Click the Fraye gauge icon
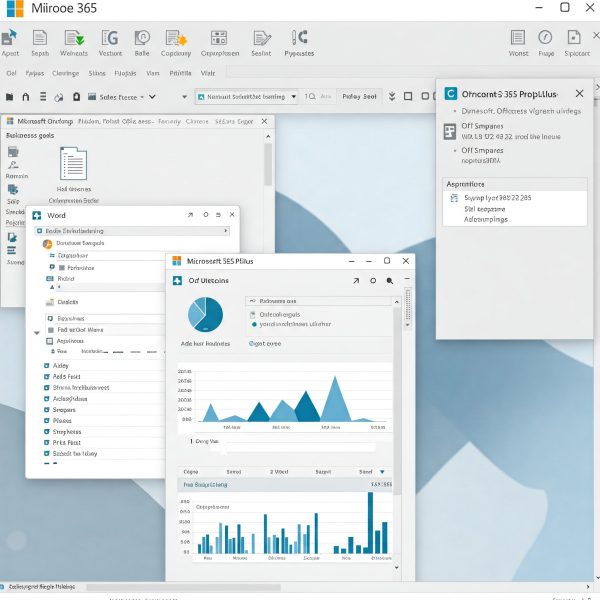Viewport: 600px width, 600px height. pyautogui.click(x=545, y=38)
